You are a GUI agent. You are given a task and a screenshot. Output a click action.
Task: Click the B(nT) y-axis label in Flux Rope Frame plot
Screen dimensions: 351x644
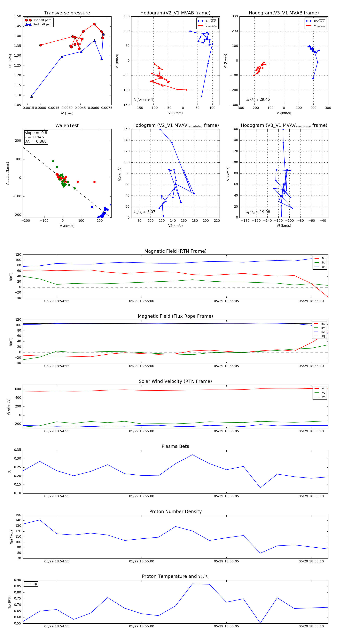[x=11, y=342]
